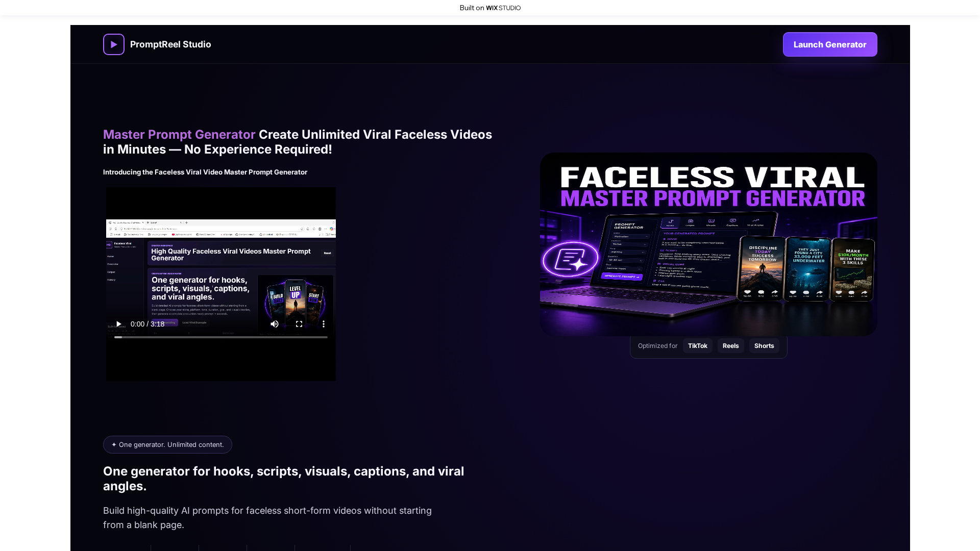Click the PromptReel Studio play logo icon
980x551 pixels.
tap(114, 44)
